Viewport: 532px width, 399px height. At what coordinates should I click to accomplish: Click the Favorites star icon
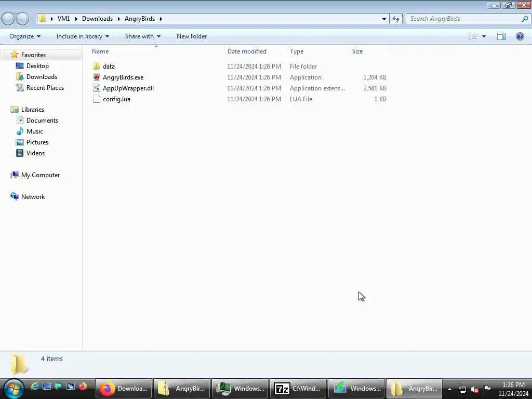pos(14,55)
